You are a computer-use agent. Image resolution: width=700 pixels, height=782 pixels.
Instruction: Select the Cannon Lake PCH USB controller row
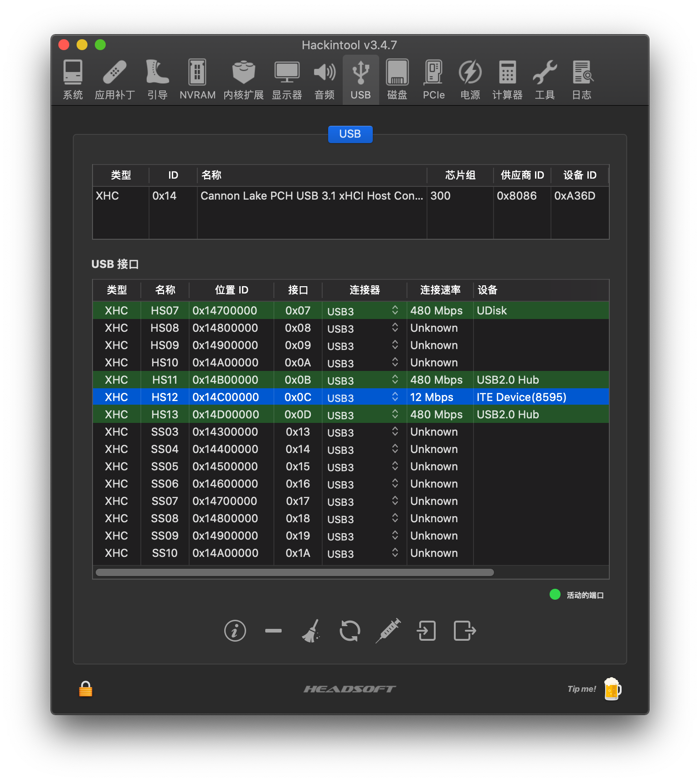[x=351, y=195]
